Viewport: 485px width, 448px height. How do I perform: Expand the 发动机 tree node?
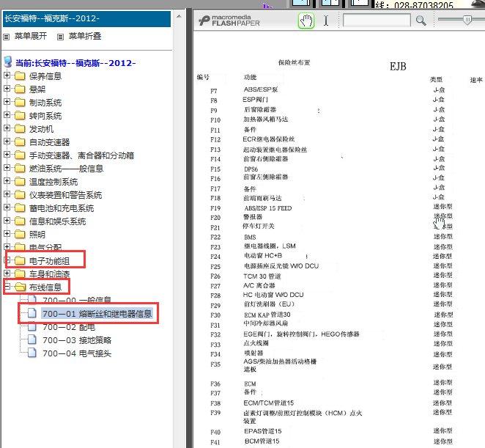(x=7, y=128)
